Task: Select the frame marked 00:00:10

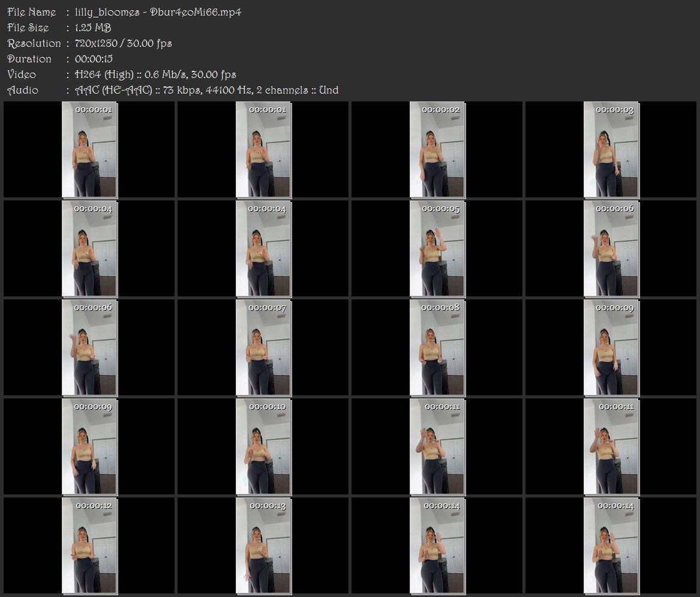Action: point(263,447)
